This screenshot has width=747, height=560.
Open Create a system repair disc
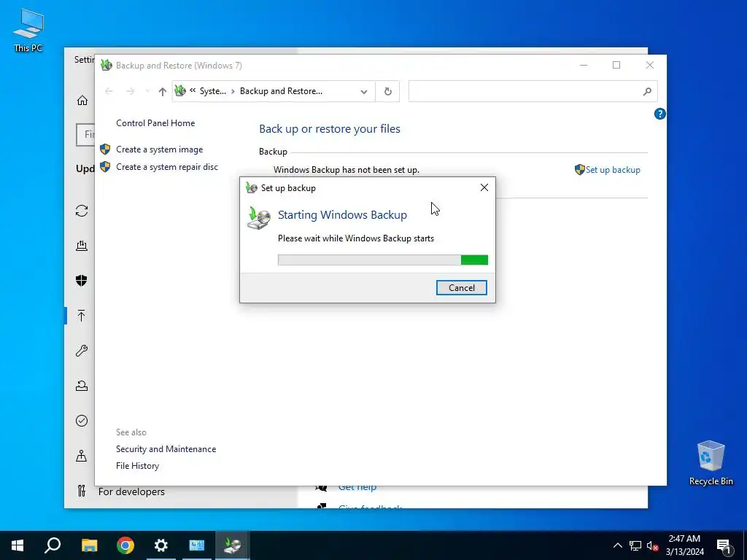pos(167,167)
